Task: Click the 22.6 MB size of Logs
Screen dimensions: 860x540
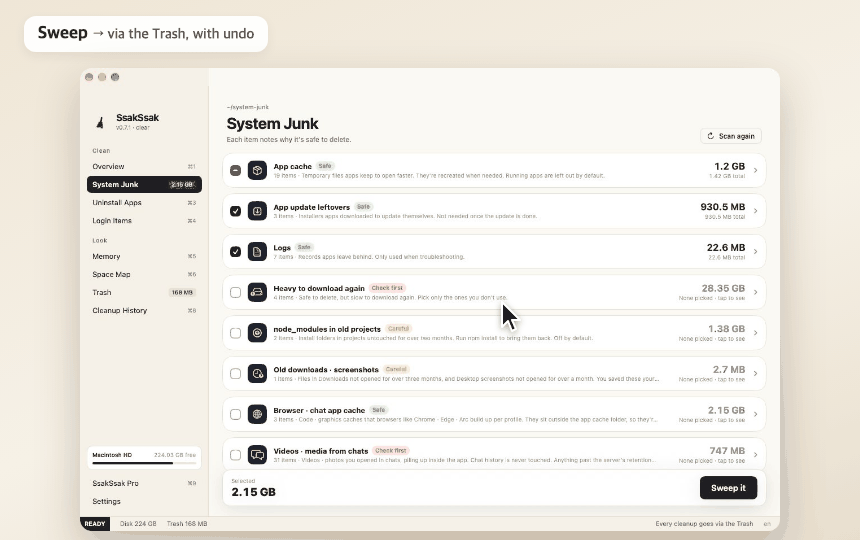Action: [726, 247]
